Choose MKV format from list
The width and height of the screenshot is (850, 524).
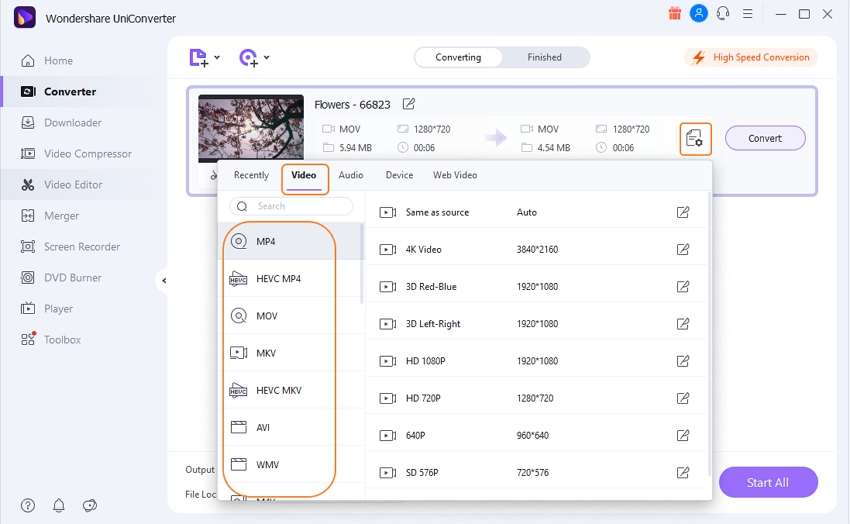tap(290, 353)
